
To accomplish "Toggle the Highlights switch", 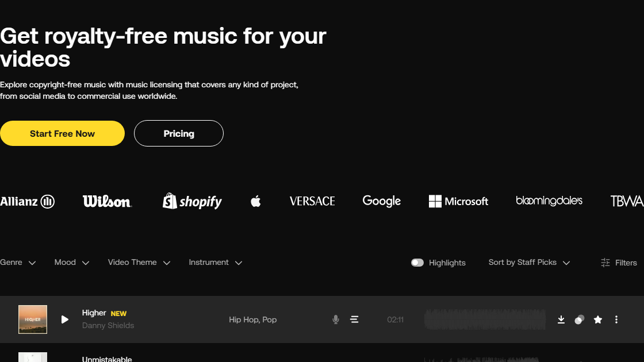I will click(x=417, y=263).
